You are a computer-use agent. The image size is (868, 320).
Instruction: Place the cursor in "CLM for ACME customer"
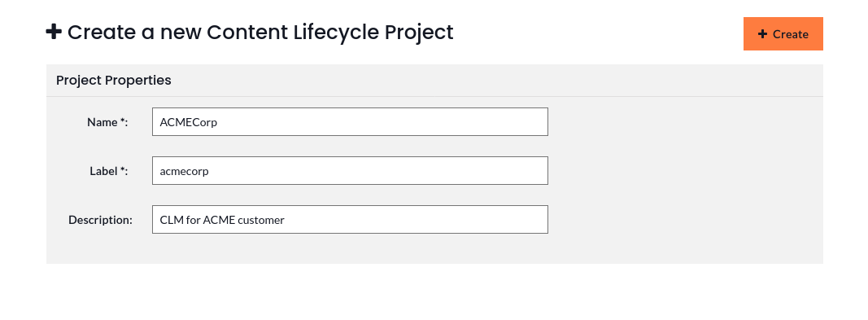pyautogui.click(x=222, y=220)
